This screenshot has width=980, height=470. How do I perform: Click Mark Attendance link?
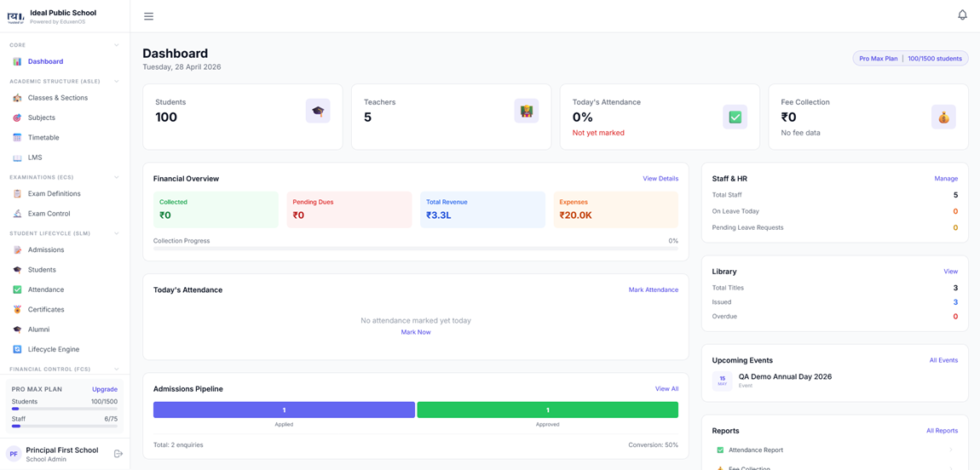(x=653, y=289)
